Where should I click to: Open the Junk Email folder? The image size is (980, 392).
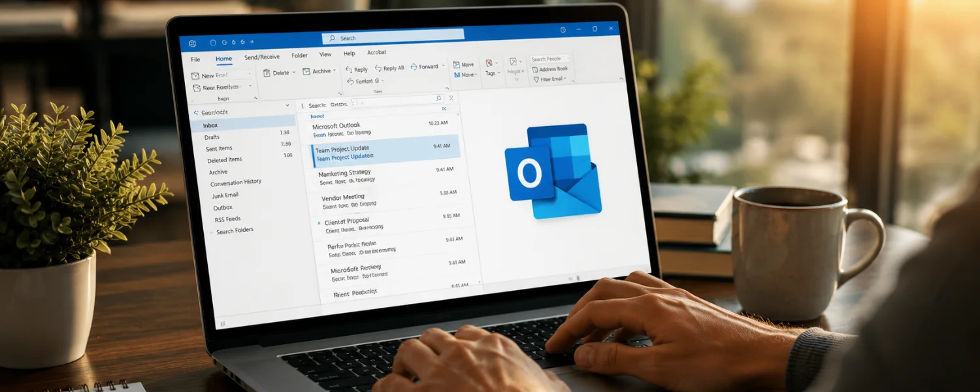point(225,195)
